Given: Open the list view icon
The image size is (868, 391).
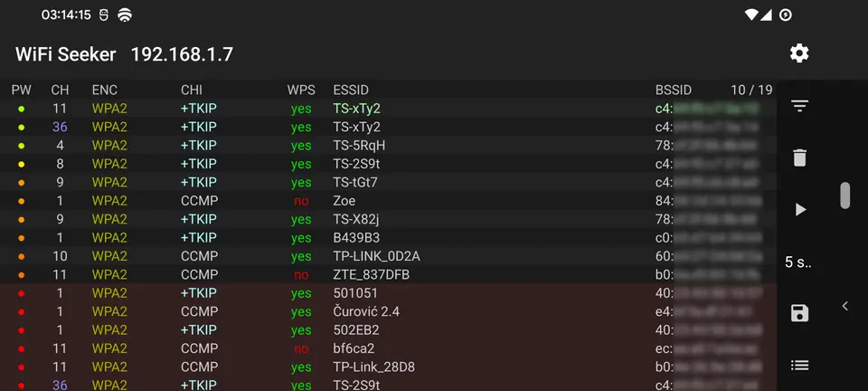Looking at the screenshot, I should pos(799,365).
